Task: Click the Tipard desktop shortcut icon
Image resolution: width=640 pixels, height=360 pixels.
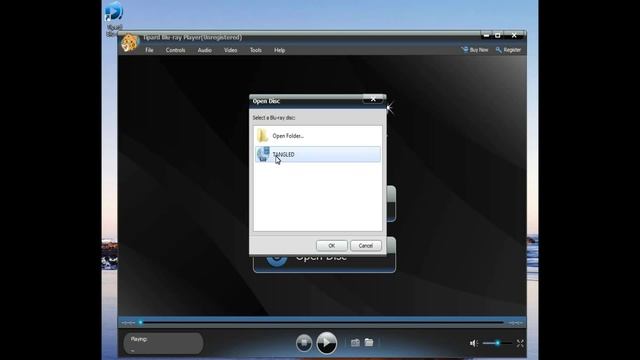Action: tap(113, 18)
